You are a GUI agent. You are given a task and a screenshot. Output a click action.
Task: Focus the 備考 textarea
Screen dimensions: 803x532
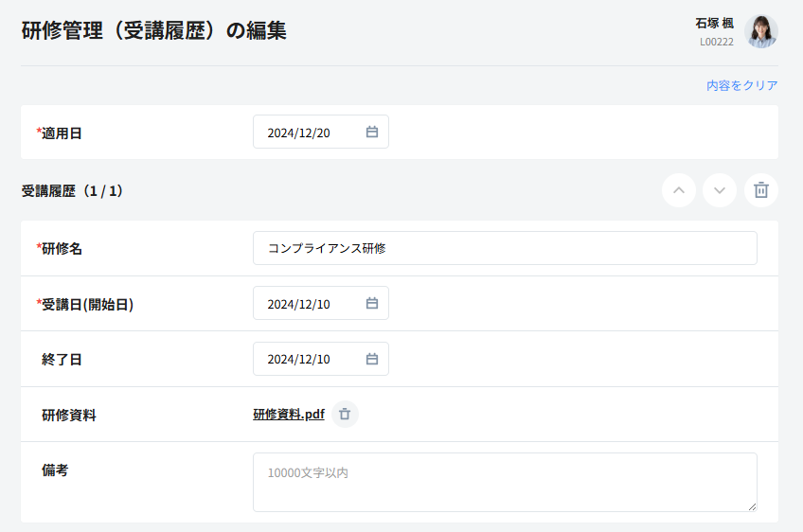click(504, 482)
